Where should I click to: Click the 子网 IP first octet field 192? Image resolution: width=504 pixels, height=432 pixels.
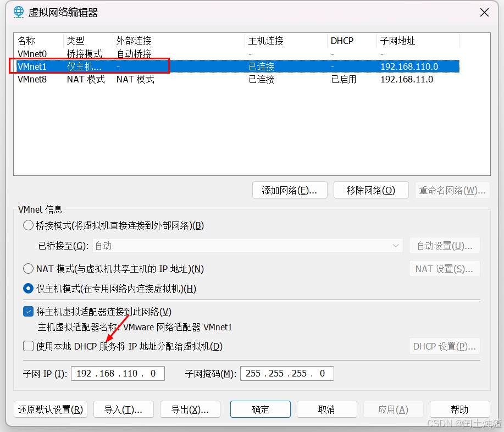(x=84, y=373)
